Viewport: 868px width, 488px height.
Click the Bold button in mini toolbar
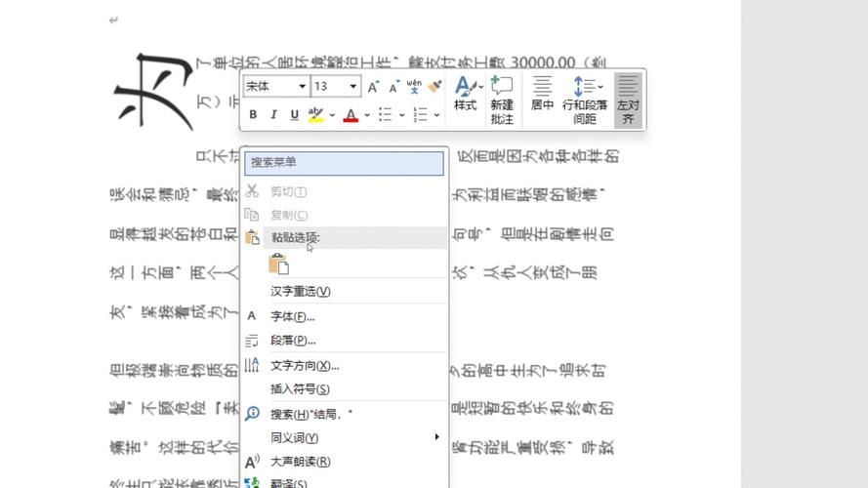(x=253, y=114)
